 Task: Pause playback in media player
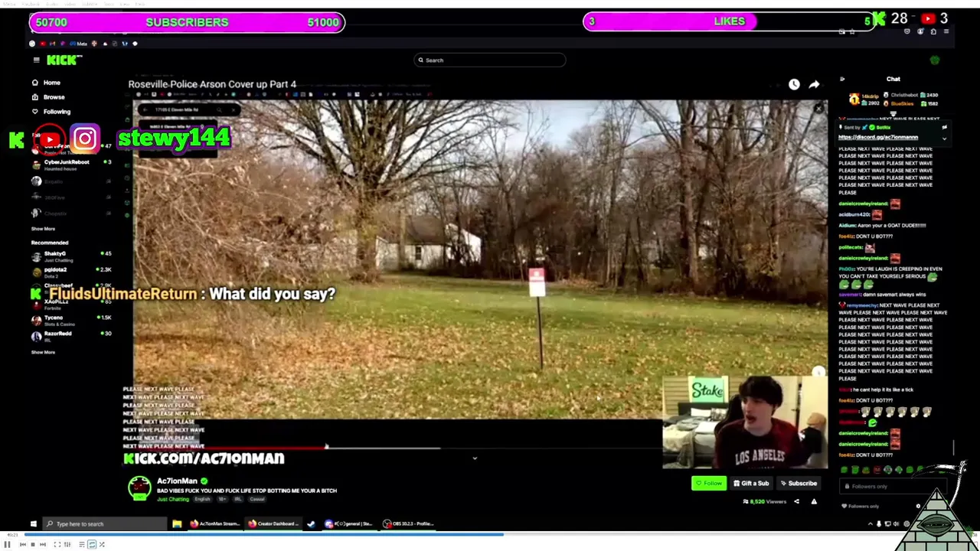[7, 544]
